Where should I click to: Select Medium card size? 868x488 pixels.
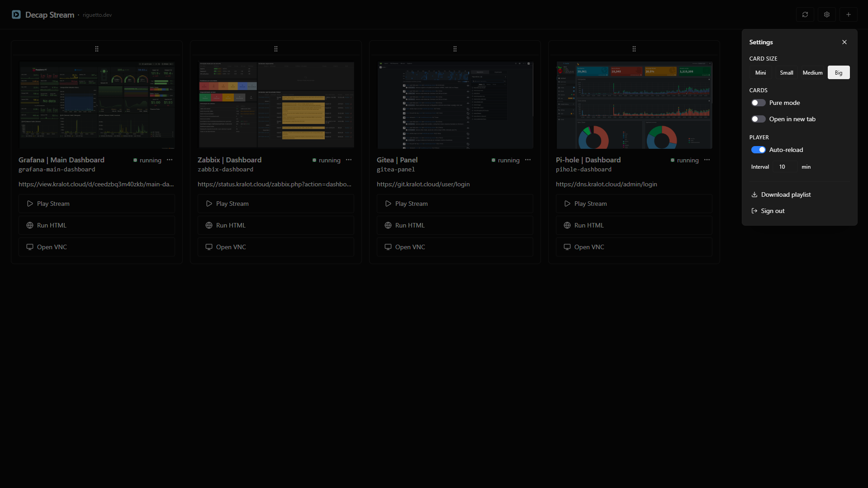[x=812, y=72]
